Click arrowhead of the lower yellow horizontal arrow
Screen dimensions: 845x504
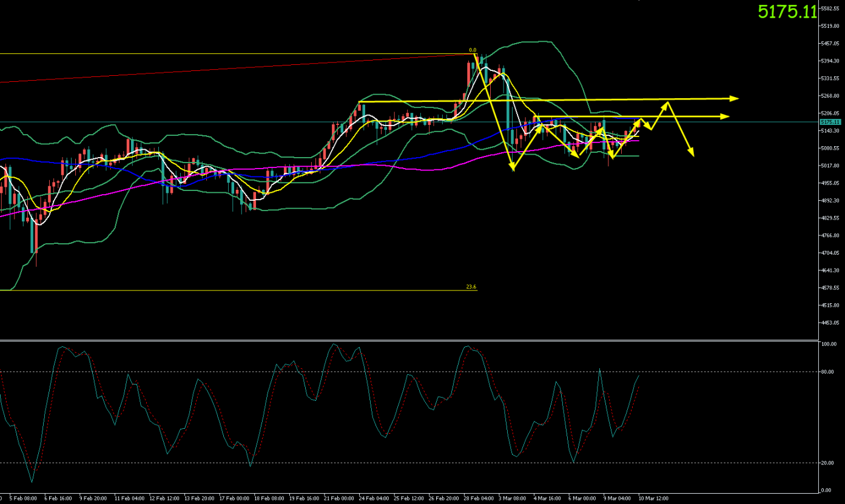point(724,116)
